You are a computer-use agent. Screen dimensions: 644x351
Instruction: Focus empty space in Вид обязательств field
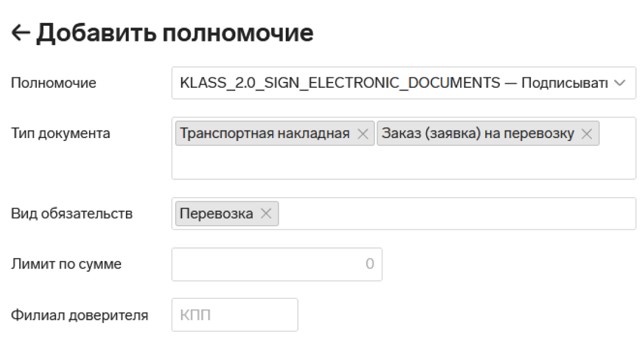457,214
